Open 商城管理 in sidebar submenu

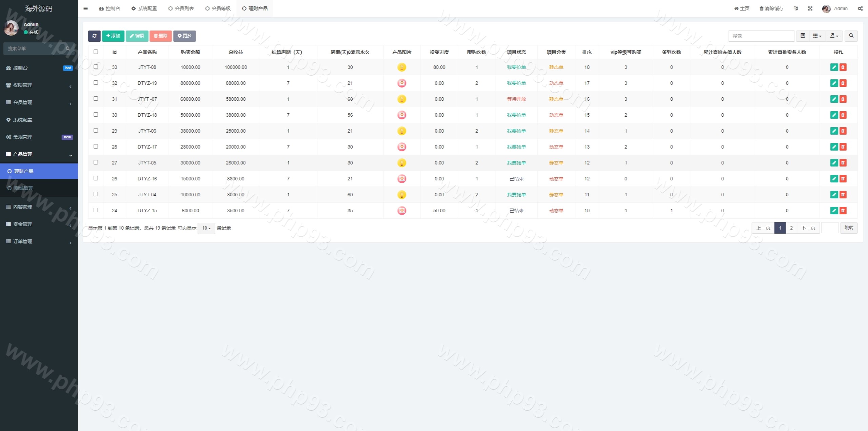24,188
